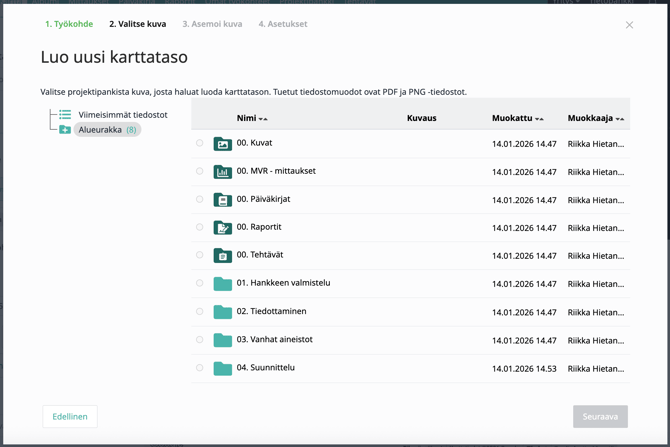Open the 03. Vanhat aineistot folder row
The height and width of the screenshot is (447, 670).
point(274,340)
